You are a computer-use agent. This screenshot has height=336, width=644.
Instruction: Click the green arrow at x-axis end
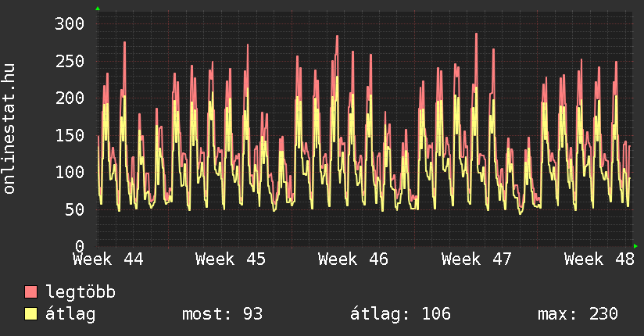(635, 246)
